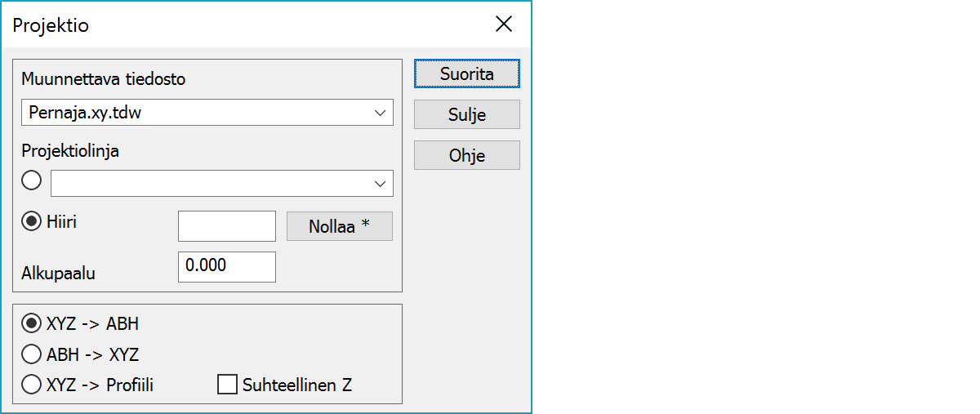Screen dimensions: 980x414
Task: Click the Alkupaalu label
Action: pyautogui.click(x=58, y=274)
